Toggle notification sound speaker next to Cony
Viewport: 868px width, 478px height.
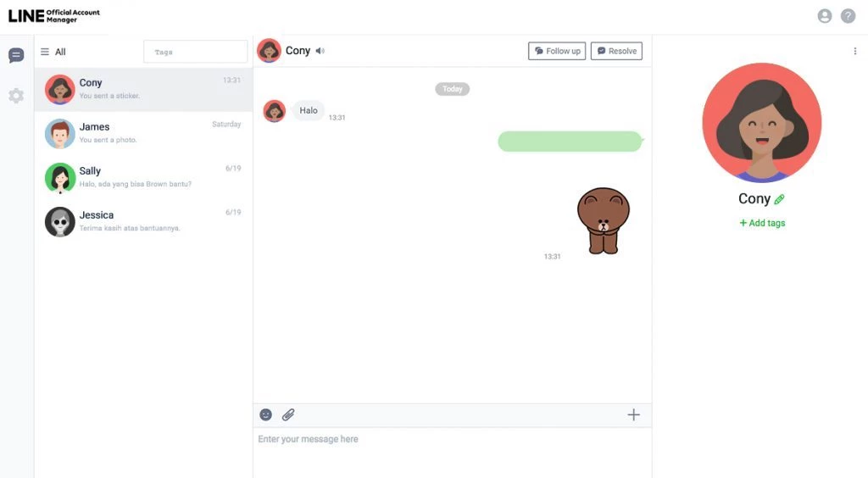coord(320,51)
